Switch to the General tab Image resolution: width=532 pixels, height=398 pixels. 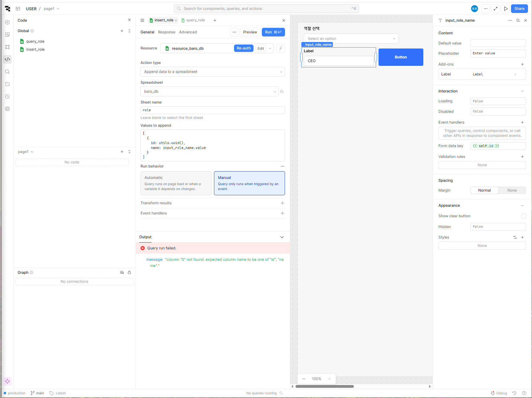tap(147, 32)
